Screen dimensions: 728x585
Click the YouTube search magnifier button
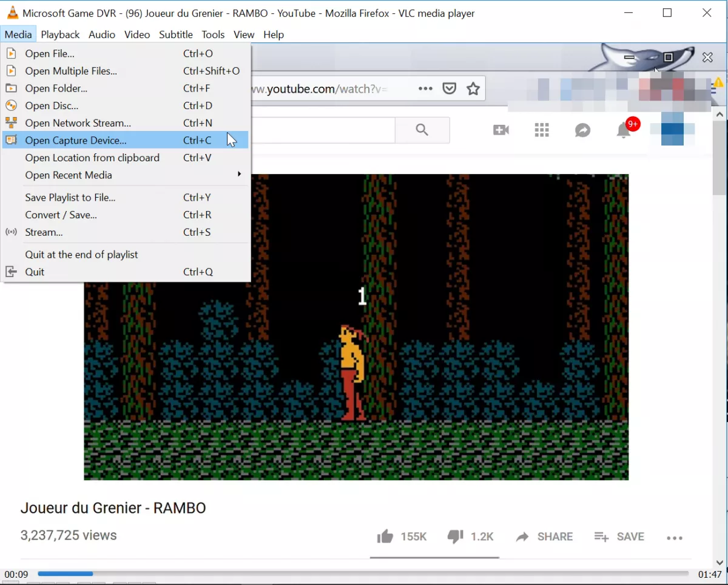(x=422, y=130)
